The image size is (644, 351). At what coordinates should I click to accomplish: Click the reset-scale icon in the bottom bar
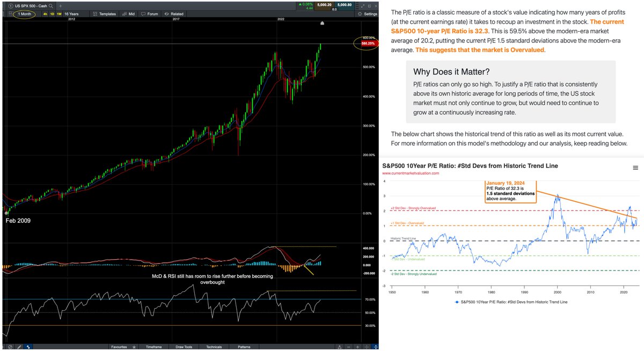(x=339, y=347)
